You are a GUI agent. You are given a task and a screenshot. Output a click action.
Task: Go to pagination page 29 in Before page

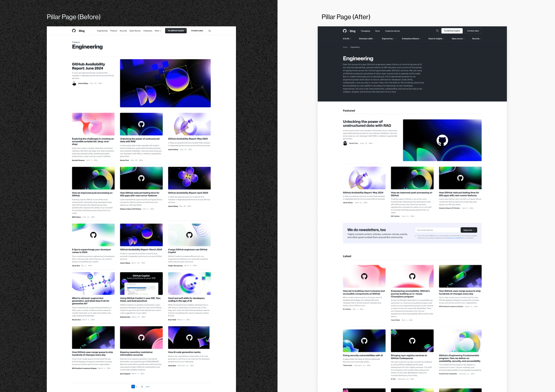142,386
